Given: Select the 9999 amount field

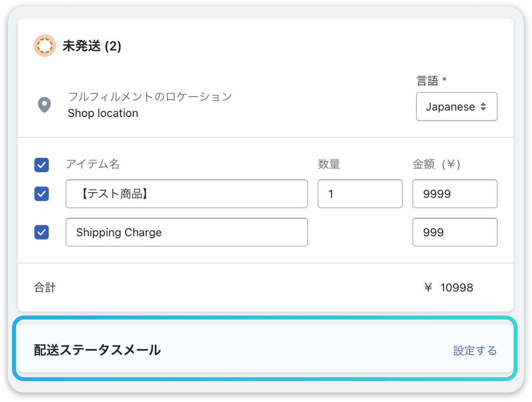Looking at the screenshot, I should [x=454, y=194].
